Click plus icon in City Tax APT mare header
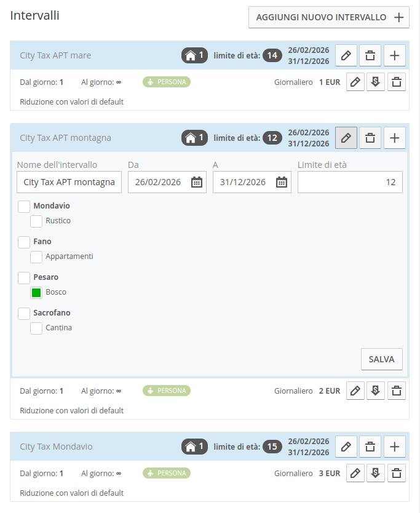Image resolution: width=420 pixels, height=513 pixels. click(x=395, y=55)
